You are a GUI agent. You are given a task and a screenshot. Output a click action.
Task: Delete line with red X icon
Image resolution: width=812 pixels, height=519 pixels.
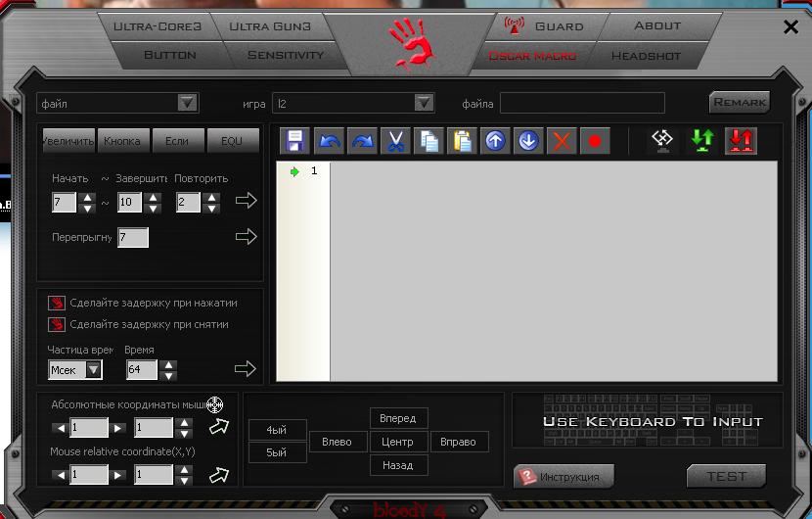pos(562,141)
